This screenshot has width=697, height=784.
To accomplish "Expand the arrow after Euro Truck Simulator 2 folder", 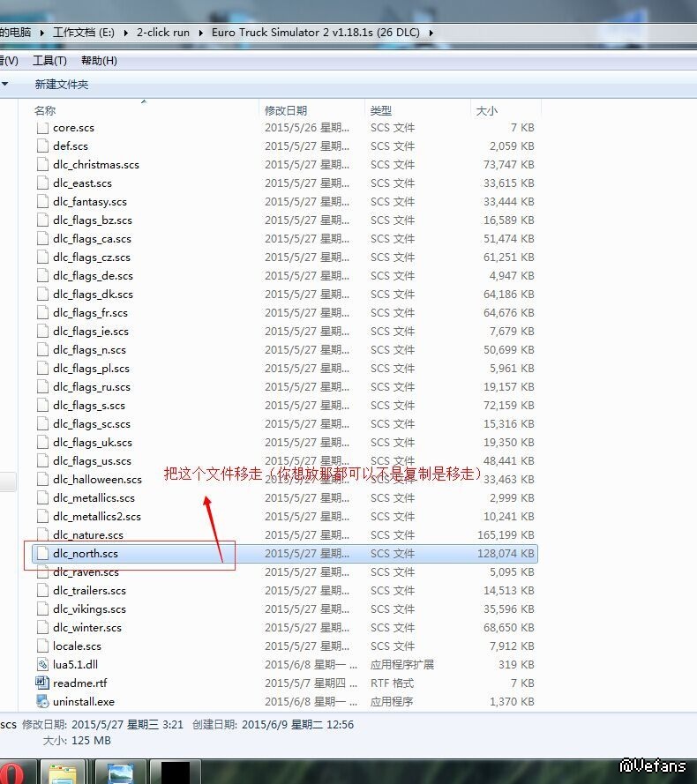I will tap(431, 33).
